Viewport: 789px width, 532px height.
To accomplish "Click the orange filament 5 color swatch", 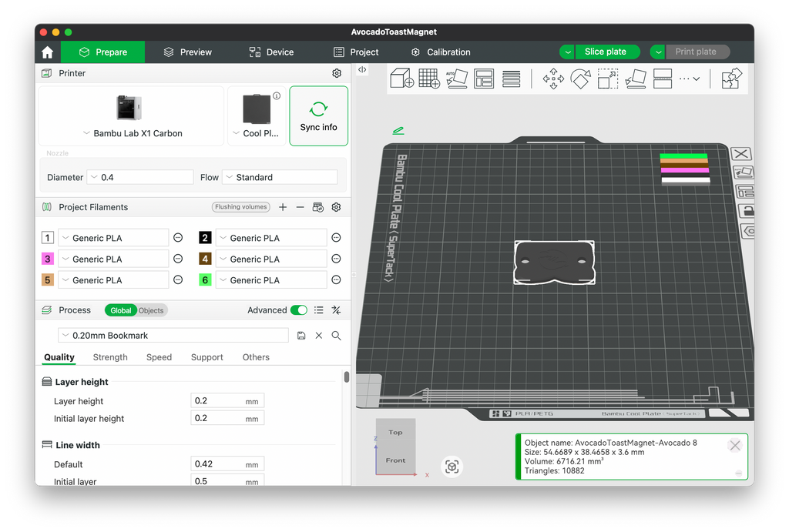I will (x=47, y=280).
